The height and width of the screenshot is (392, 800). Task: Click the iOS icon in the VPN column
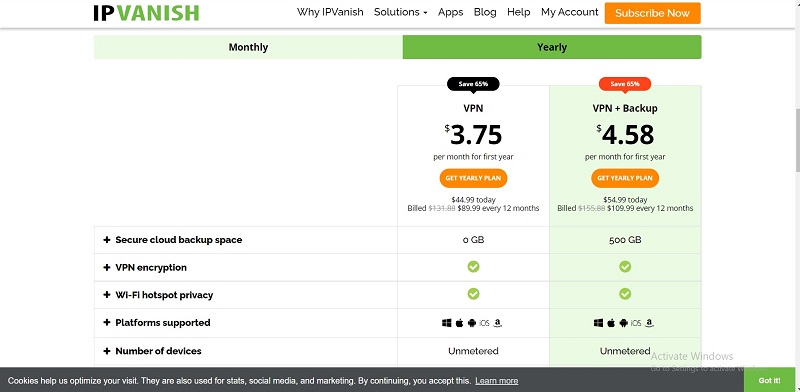click(484, 323)
